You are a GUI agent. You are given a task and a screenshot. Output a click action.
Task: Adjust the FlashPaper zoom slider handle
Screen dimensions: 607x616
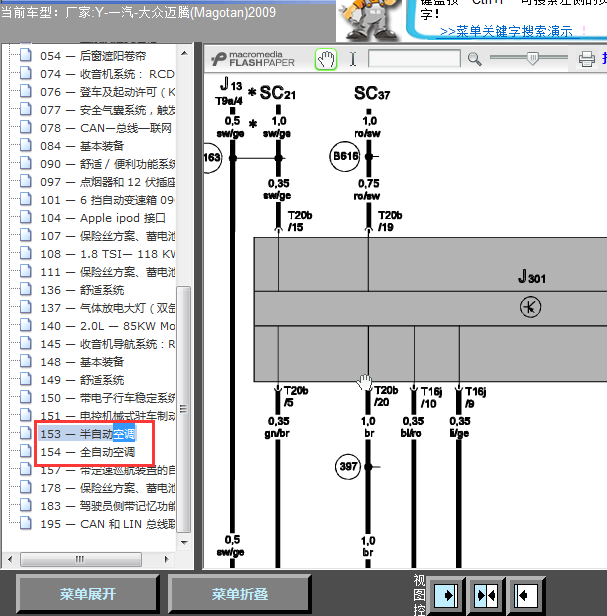[533, 58]
